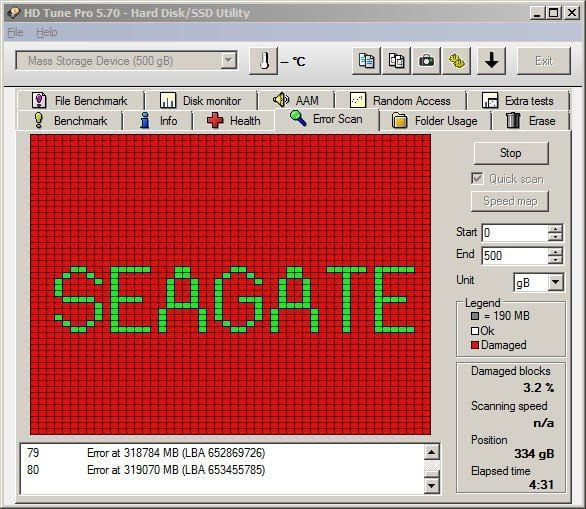Viewport: 586px width, 509px height.
Task: Click the copy text to clipboard icon
Action: 366,61
